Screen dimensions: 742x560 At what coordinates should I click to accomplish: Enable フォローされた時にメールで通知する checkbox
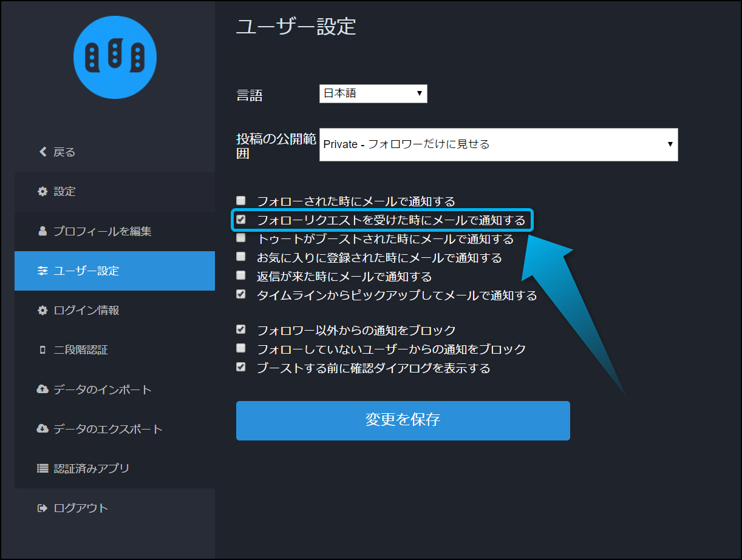tap(241, 200)
